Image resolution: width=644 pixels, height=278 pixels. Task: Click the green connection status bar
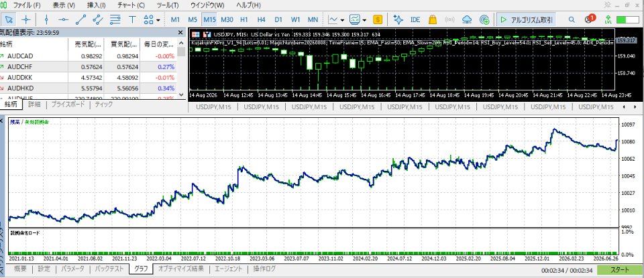tap(628, 19)
